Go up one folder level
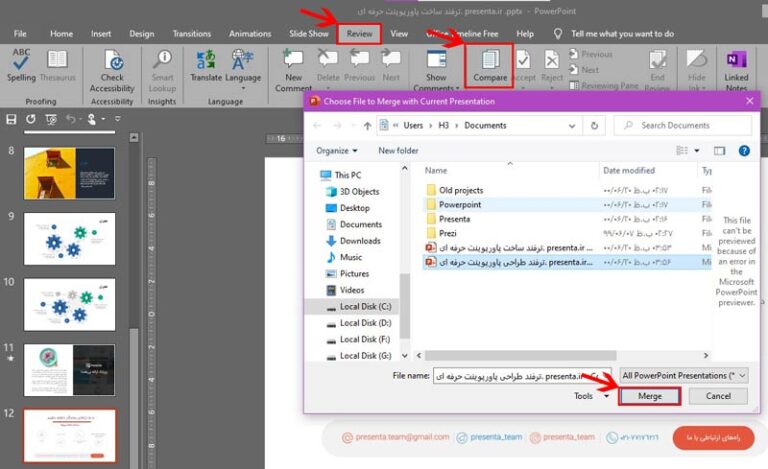 [367, 126]
